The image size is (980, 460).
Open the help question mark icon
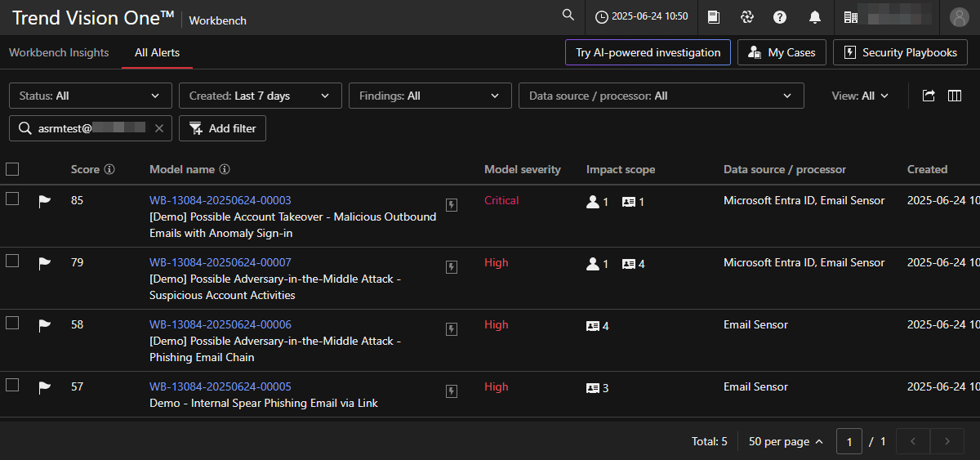[x=780, y=17]
